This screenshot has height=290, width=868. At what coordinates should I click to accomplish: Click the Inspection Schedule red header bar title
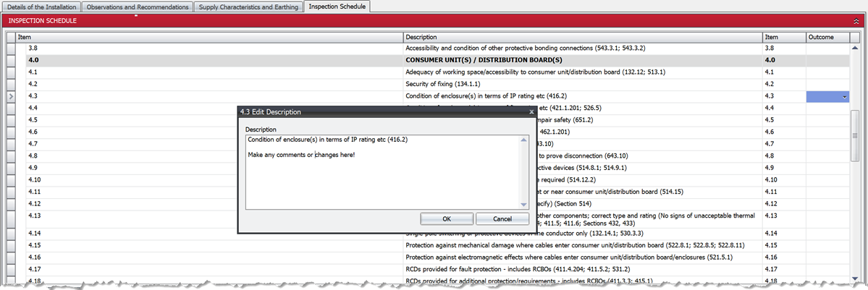(43, 21)
